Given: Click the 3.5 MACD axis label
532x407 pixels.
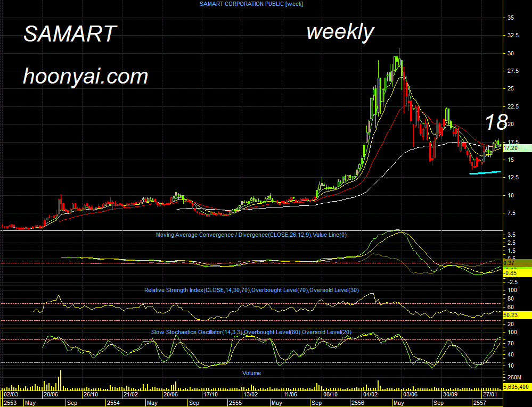Looking at the screenshot, I should tap(511, 235).
